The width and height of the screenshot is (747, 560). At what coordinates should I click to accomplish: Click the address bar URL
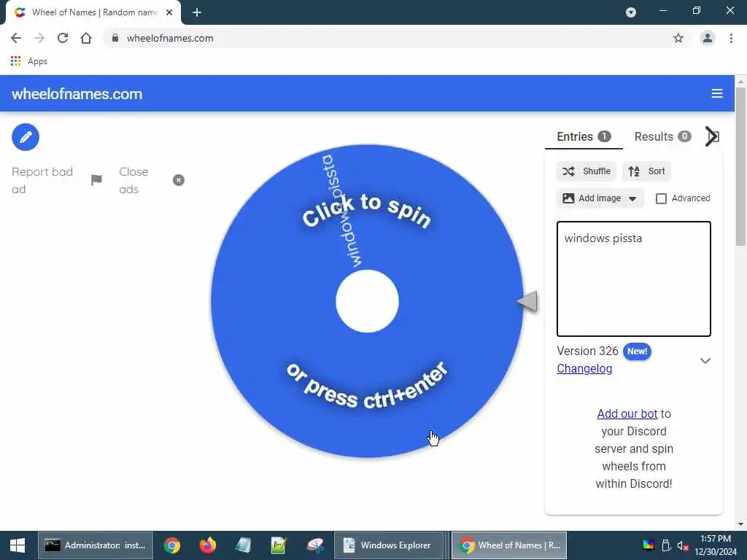click(x=170, y=38)
